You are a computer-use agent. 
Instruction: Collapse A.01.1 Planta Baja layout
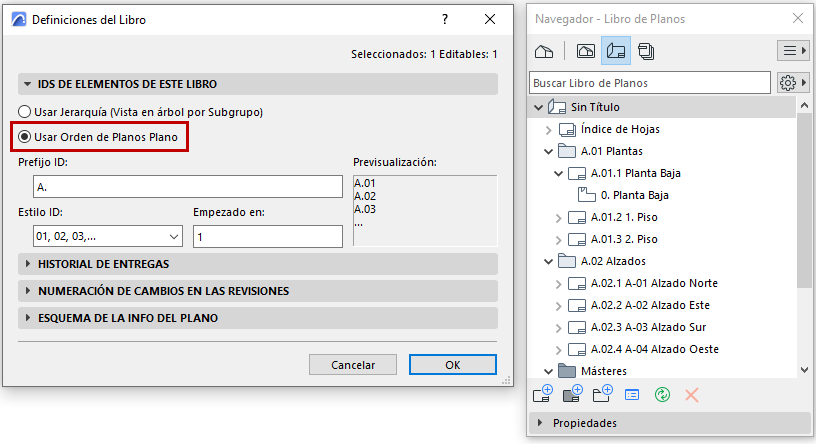[x=558, y=173]
